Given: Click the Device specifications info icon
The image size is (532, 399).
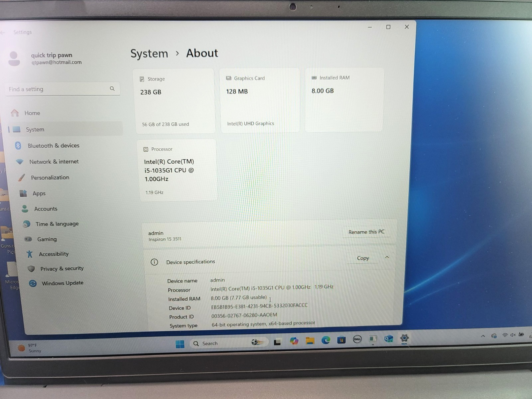Looking at the screenshot, I should pos(154,262).
